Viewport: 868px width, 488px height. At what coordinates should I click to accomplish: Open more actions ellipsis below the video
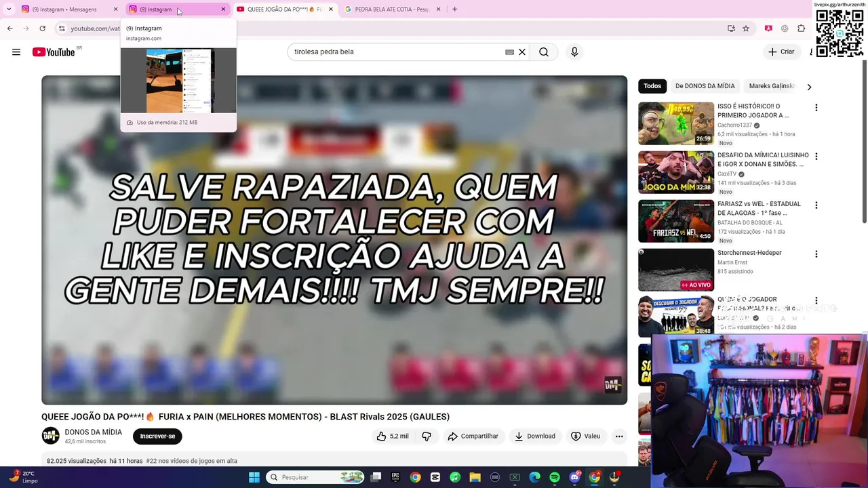point(619,436)
